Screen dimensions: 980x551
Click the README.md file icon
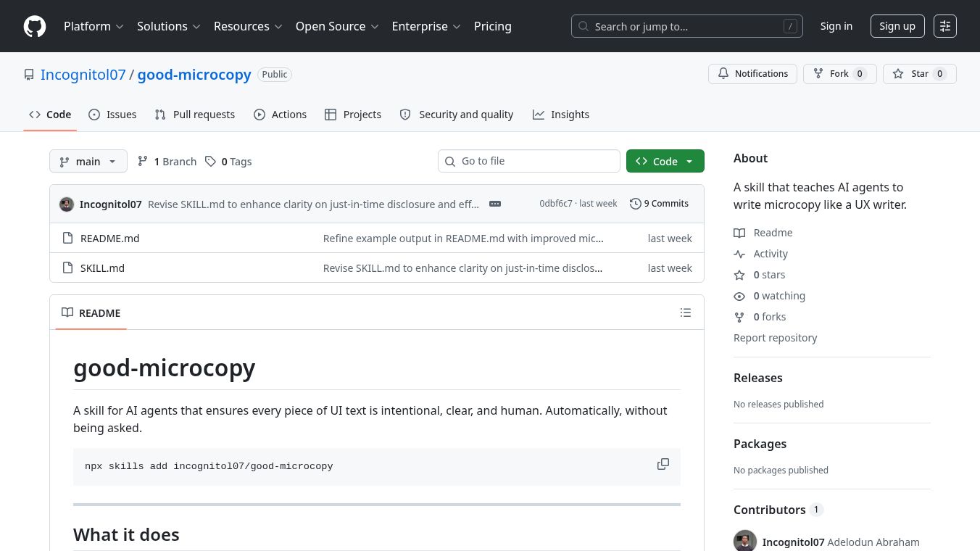click(67, 238)
